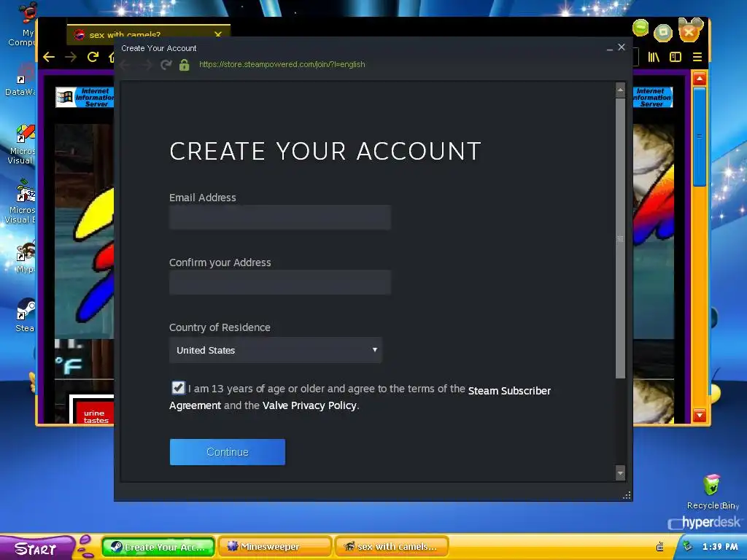747x560 pixels.
Task: Close the Create Your Account window
Action: [x=622, y=47]
